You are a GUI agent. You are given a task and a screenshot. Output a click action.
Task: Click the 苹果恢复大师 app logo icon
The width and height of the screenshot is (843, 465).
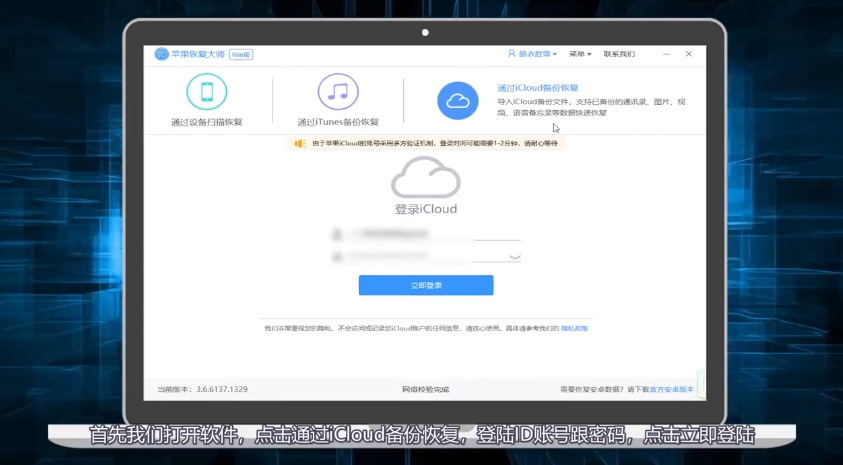(161, 54)
